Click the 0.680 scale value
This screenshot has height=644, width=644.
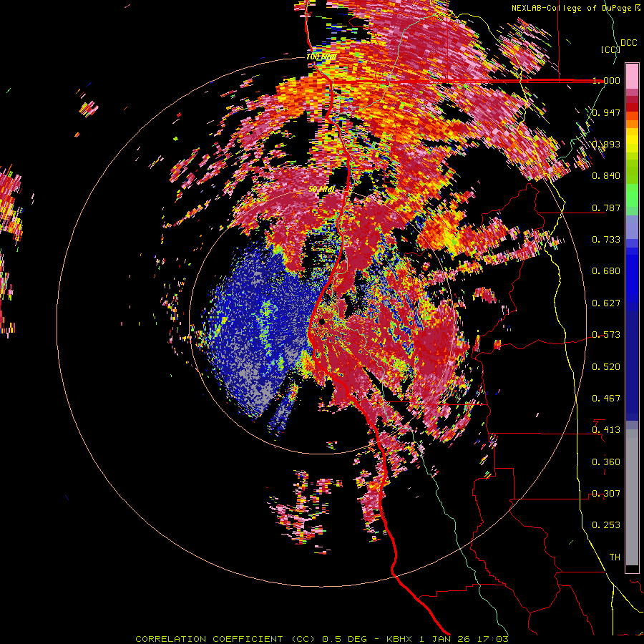coord(606,271)
